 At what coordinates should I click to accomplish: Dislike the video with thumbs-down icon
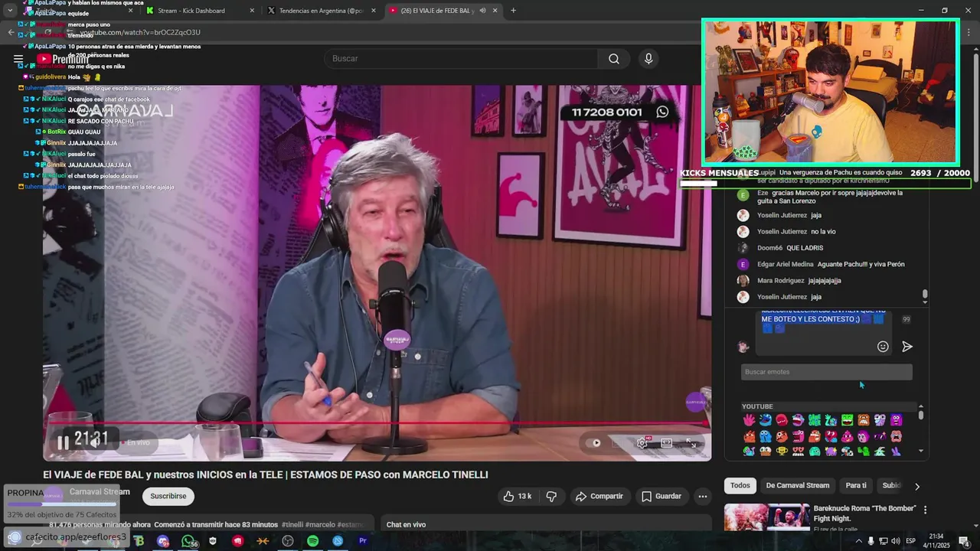click(551, 496)
